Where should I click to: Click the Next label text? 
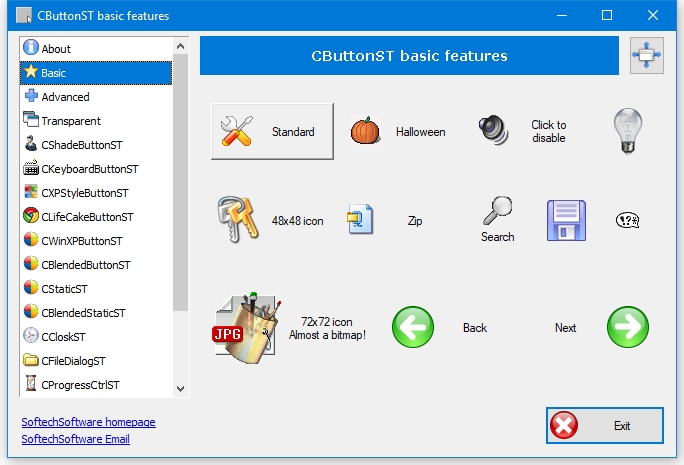coord(565,328)
